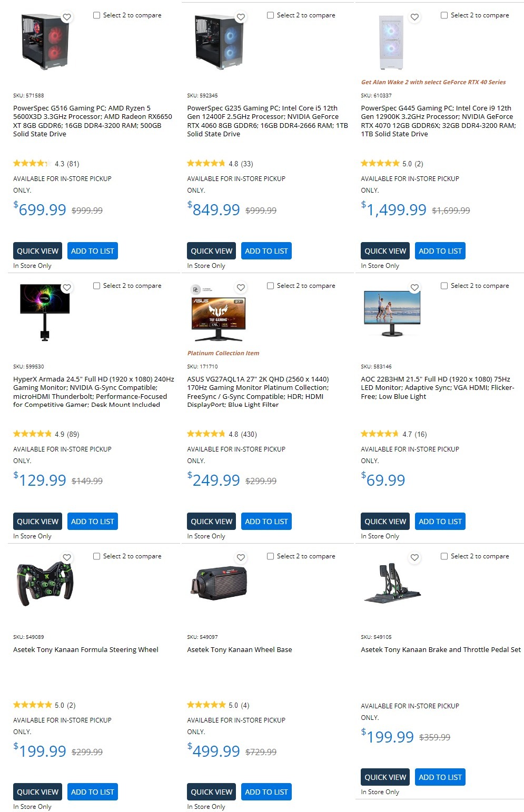Add the AOC 22B3HM monitor to favorites
This screenshot has width=524, height=812.
(414, 287)
